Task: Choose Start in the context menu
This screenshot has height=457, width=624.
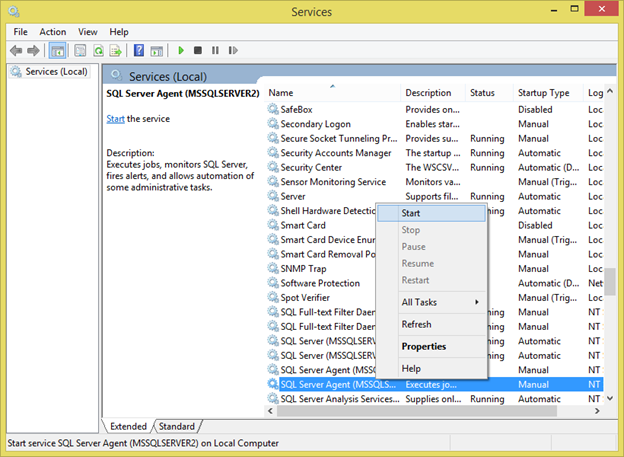Action: [x=411, y=213]
